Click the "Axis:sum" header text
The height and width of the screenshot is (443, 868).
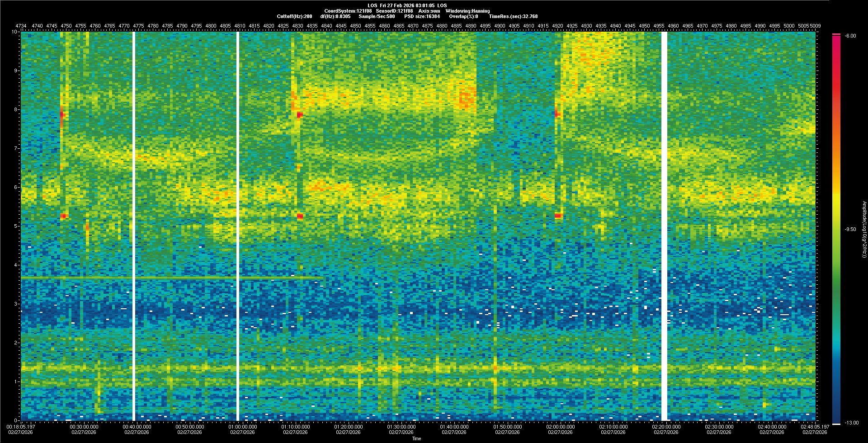tap(429, 11)
